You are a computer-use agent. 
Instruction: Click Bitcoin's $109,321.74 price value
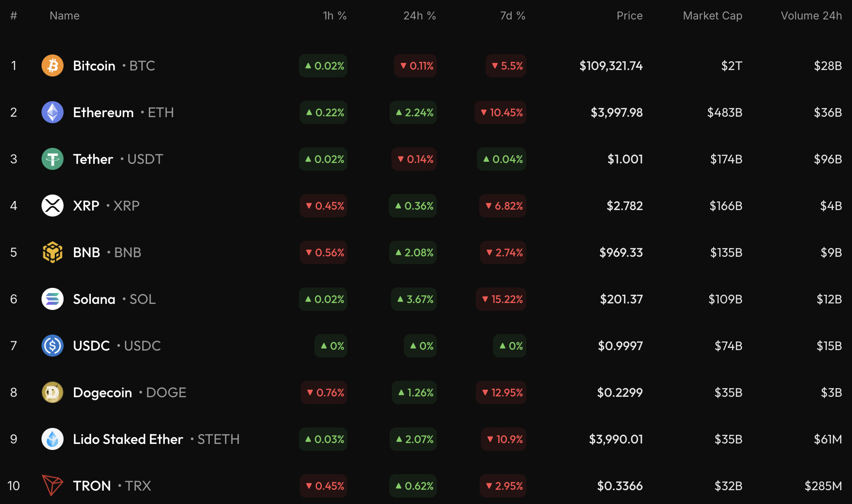611,66
